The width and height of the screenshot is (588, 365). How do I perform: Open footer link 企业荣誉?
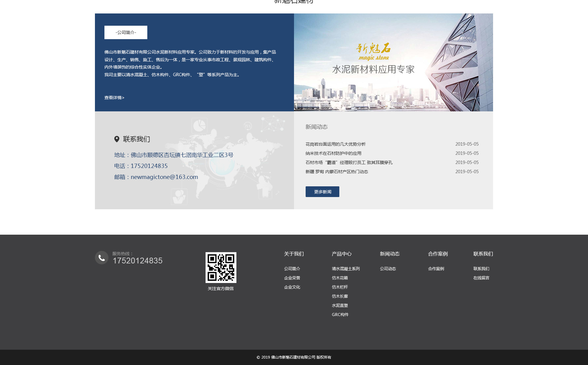[x=292, y=278]
